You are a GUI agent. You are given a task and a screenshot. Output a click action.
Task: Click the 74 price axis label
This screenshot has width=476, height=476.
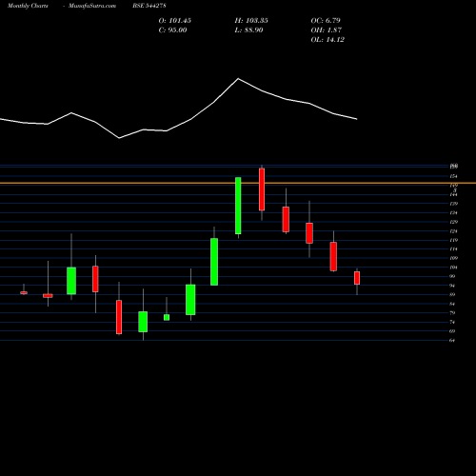453,322
